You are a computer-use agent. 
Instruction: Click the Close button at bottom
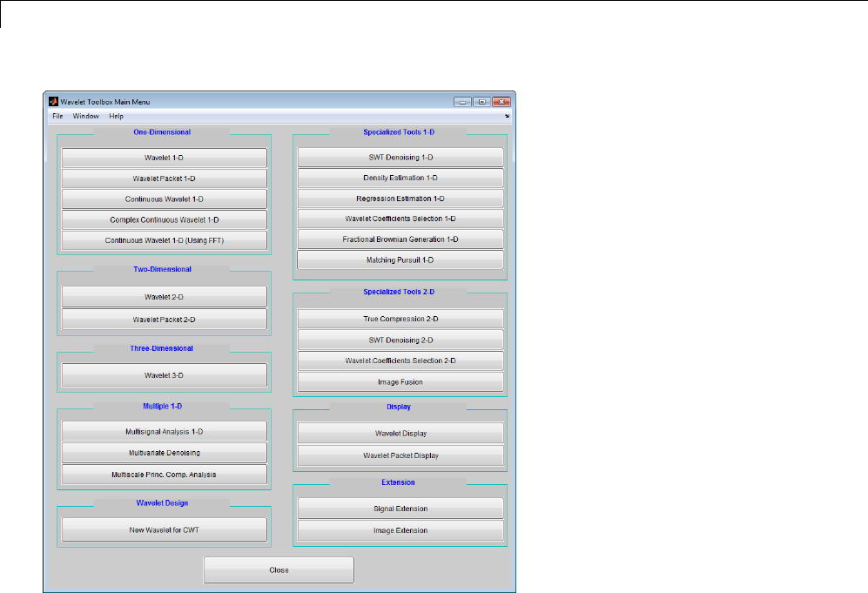click(279, 569)
